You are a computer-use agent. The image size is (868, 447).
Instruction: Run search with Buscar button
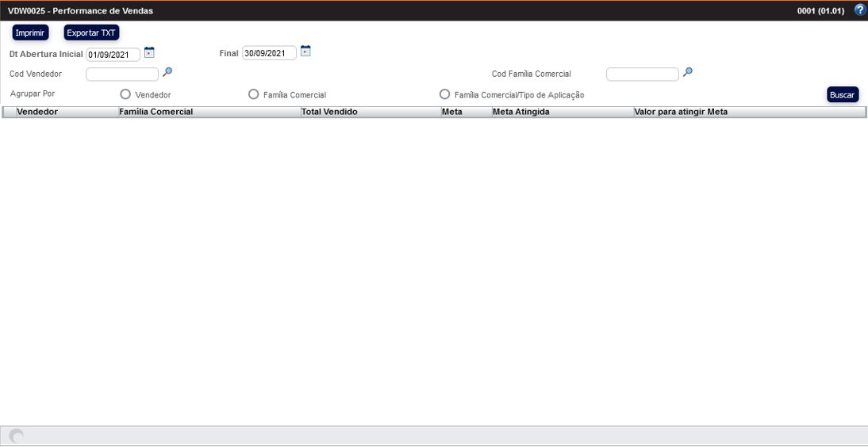(x=842, y=95)
